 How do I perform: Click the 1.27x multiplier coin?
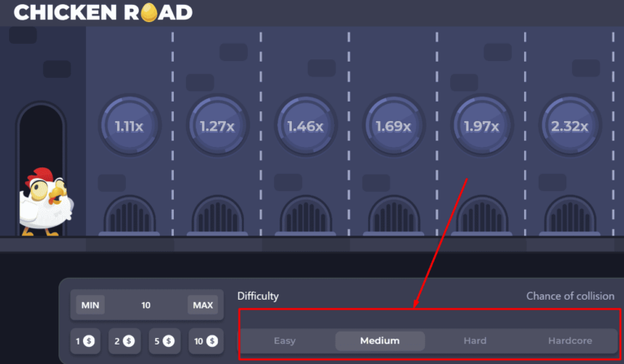click(x=218, y=126)
